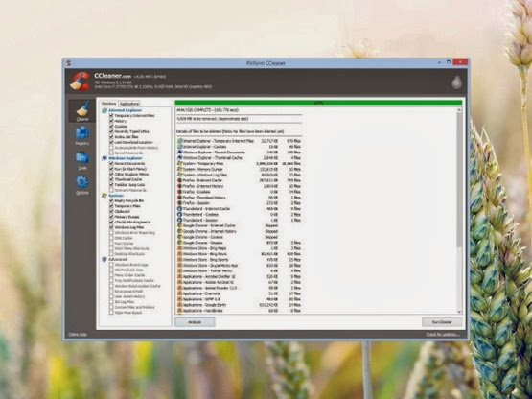Click the Internet Explorer group icon in checklist
The width and height of the screenshot is (532, 399).
(104, 110)
